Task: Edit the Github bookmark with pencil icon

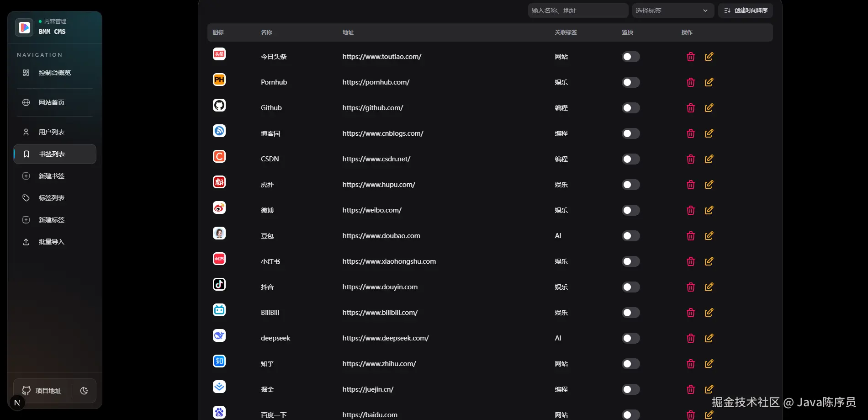Action: [x=709, y=108]
